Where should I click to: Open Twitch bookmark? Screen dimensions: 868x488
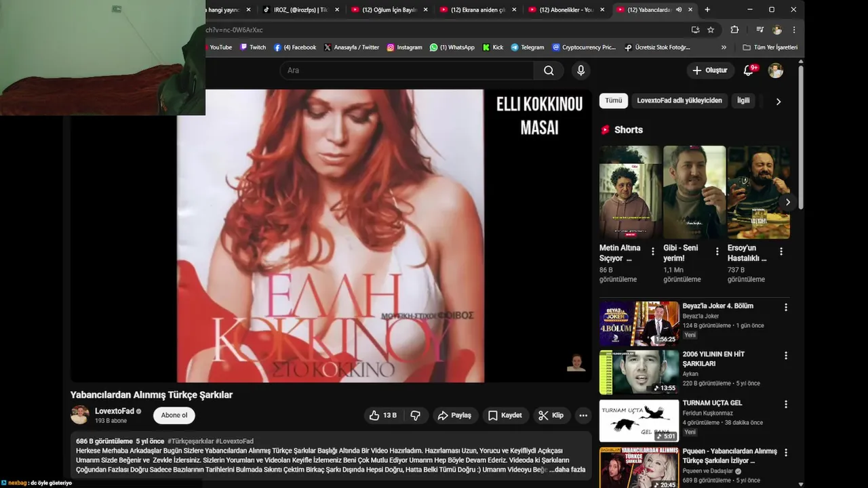pyautogui.click(x=253, y=47)
